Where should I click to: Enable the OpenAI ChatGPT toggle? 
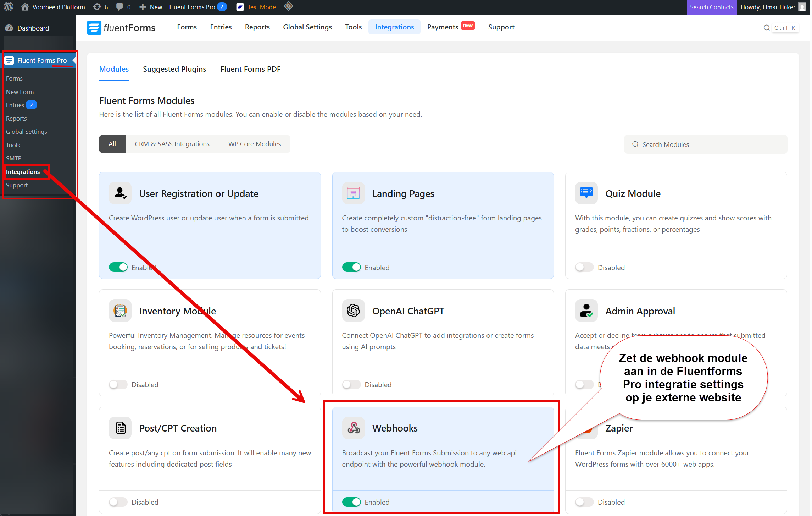click(351, 384)
